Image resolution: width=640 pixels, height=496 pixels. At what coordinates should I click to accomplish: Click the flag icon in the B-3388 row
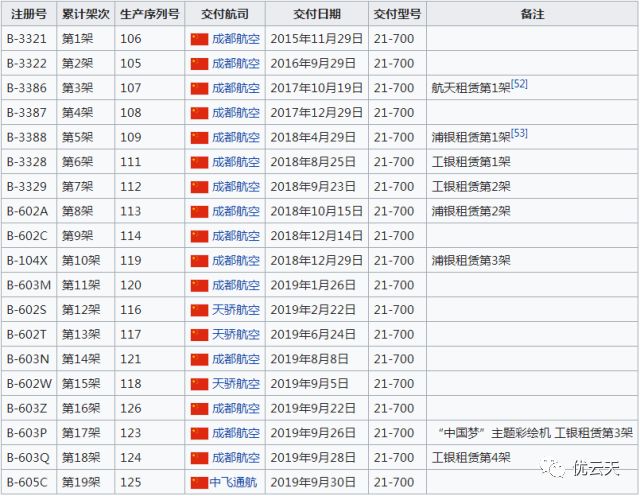click(x=200, y=137)
